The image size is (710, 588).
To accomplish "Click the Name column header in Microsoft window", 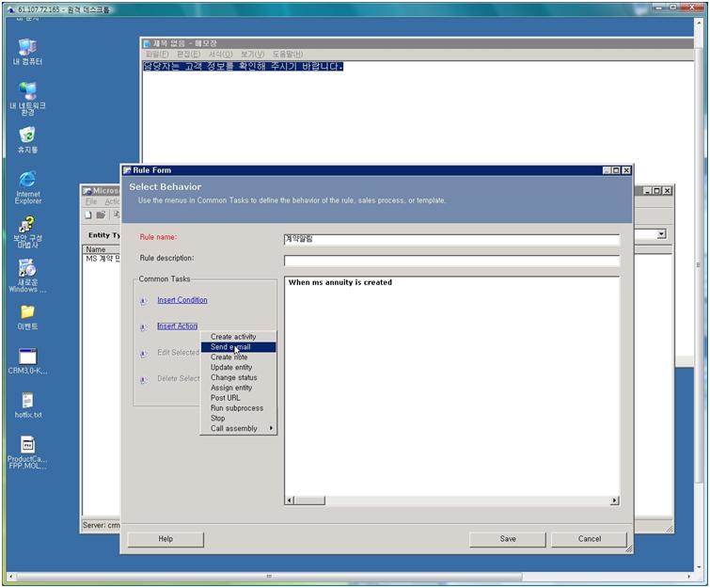I will tap(102, 249).
